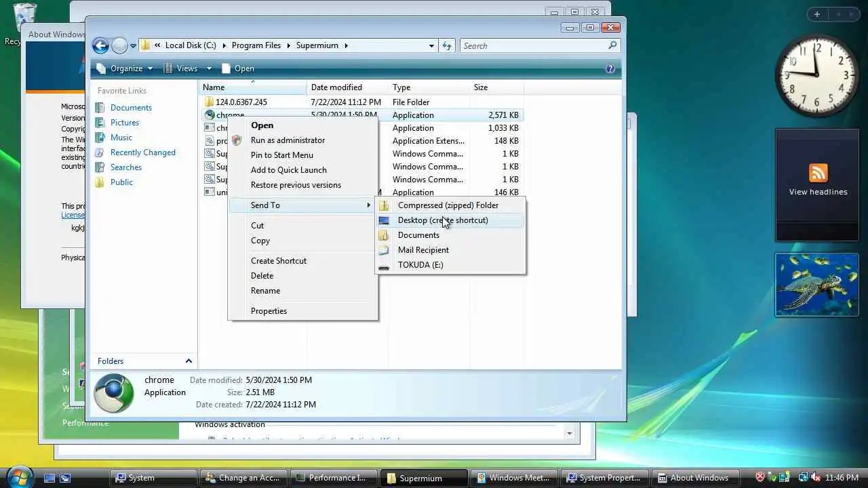The height and width of the screenshot is (488, 868).
Task: Expand the address bar history dropdown
Action: pyautogui.click(x=431, y=45)
